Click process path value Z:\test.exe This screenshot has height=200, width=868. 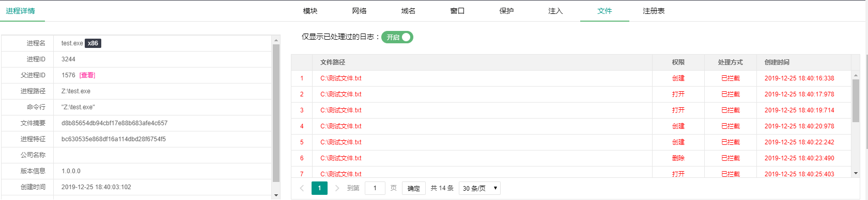pos(76,91)
